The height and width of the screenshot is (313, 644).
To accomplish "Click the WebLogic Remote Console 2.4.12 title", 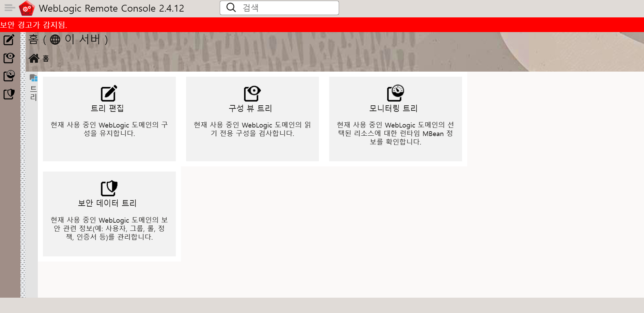I will coord(111,8).
